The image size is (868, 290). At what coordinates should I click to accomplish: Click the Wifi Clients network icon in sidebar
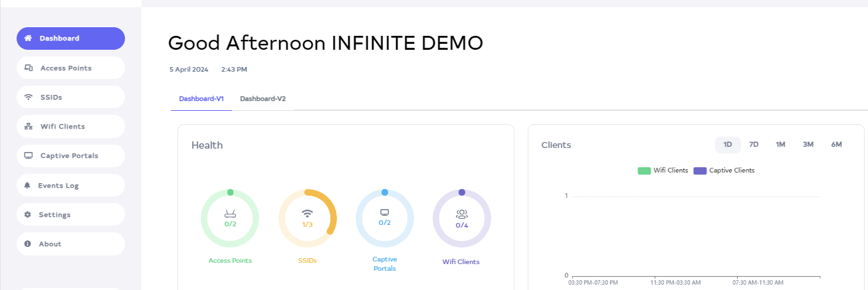coord(29,126)
